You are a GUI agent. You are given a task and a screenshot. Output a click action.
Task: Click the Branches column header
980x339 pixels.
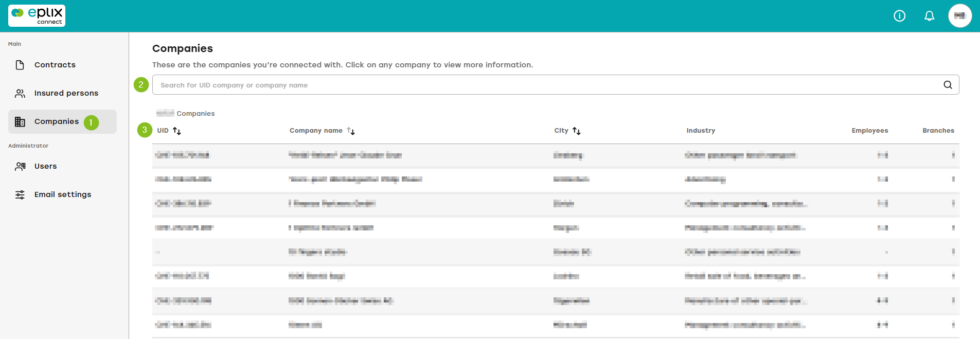[938, 131]
